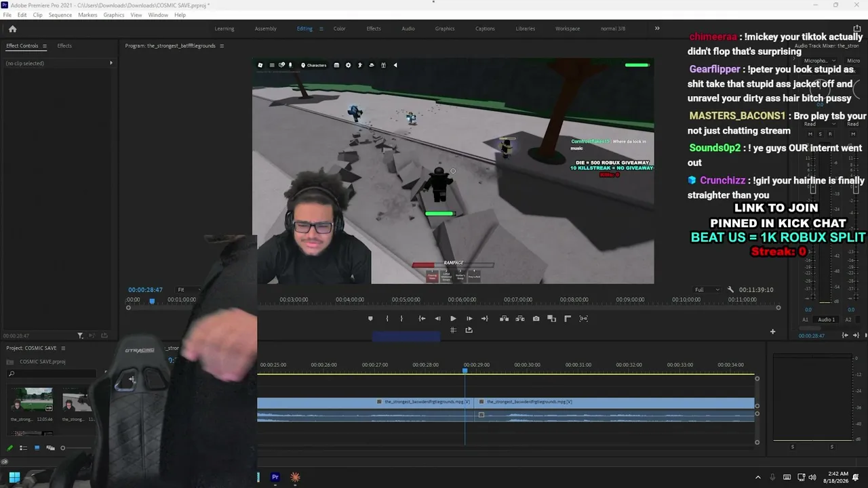Click the export/share icon below transport
Image resolution: width=868 pixels, height=488 pixels.
(x=469, y=330)
